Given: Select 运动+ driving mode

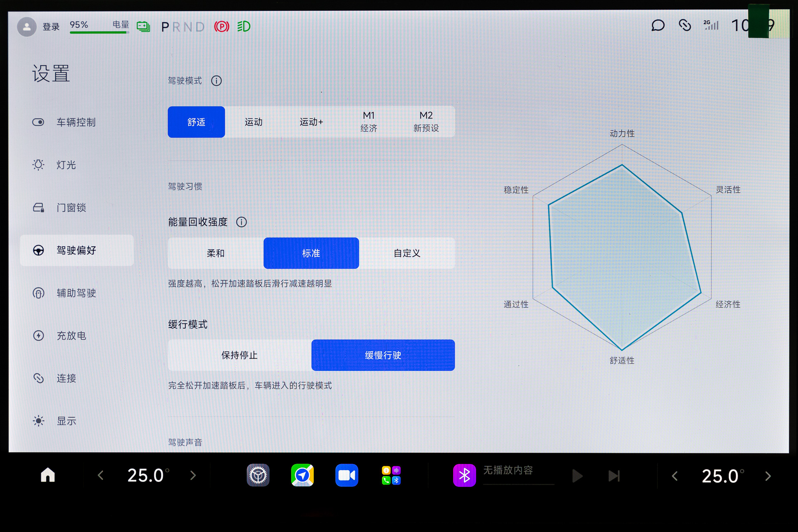Looking at the screenshot, I should 311,122.
